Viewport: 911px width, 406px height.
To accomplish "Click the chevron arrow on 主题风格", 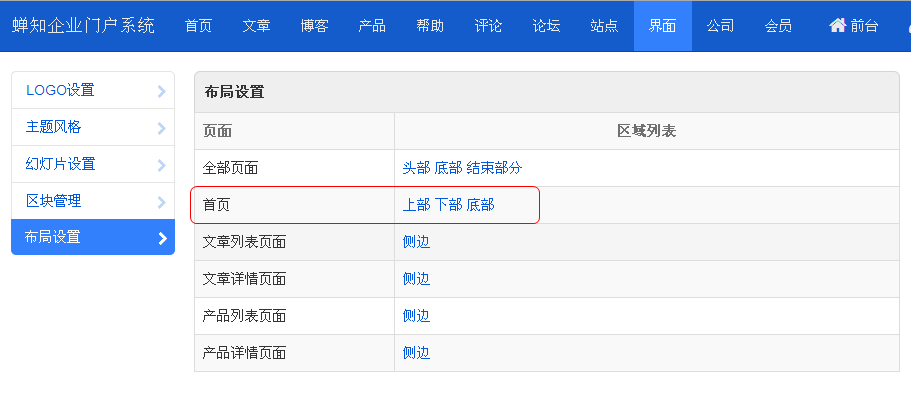I will coord(162,128).
